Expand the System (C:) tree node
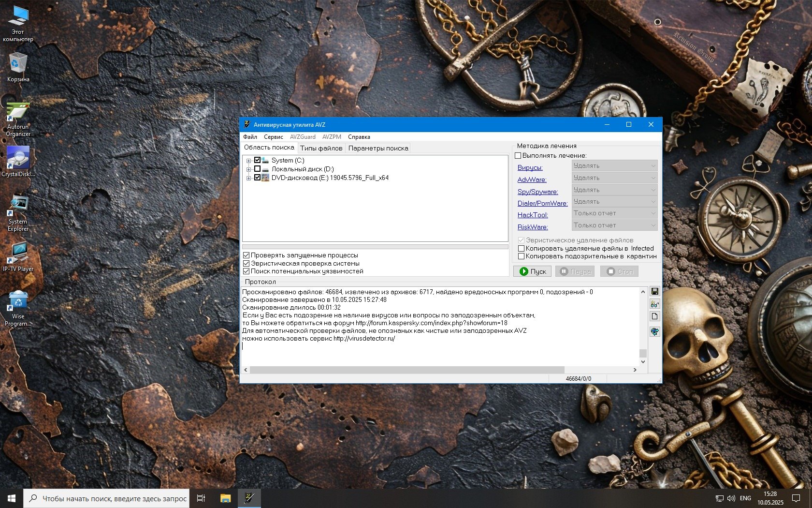 tap(248, 161)
